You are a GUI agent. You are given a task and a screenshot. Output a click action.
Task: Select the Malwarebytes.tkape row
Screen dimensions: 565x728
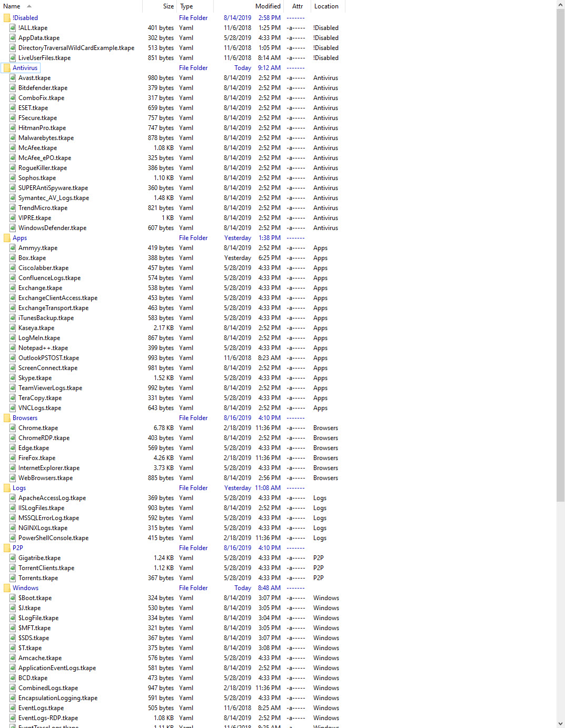point(46,138)
